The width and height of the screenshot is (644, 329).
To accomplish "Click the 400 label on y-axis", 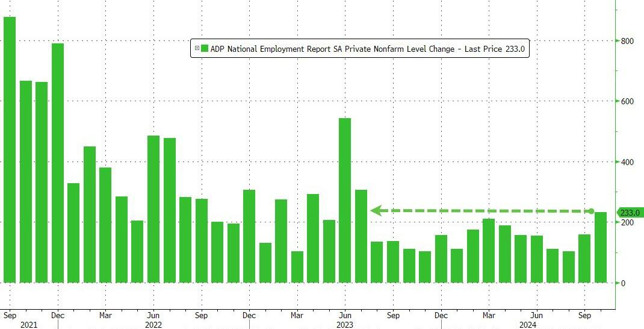I will click(x=628, y=162).
